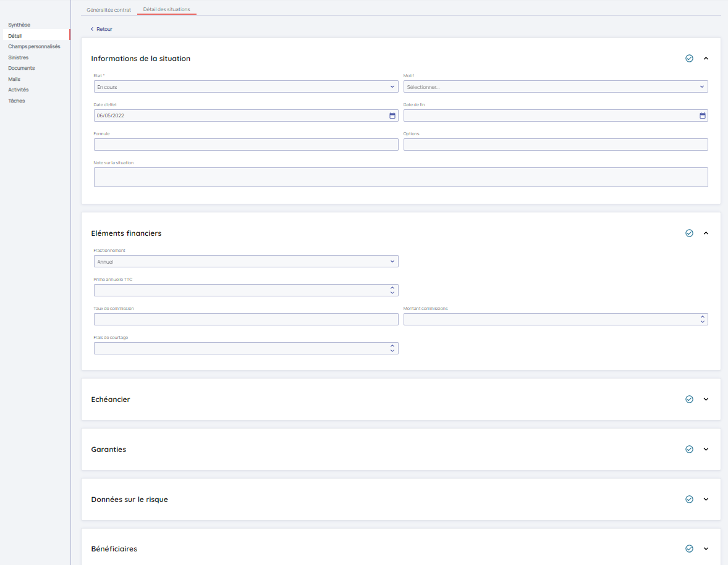This screenshot has width=728, height=565.
Task: Open Documents in the left sidebar
Action: tap(22, 68)
